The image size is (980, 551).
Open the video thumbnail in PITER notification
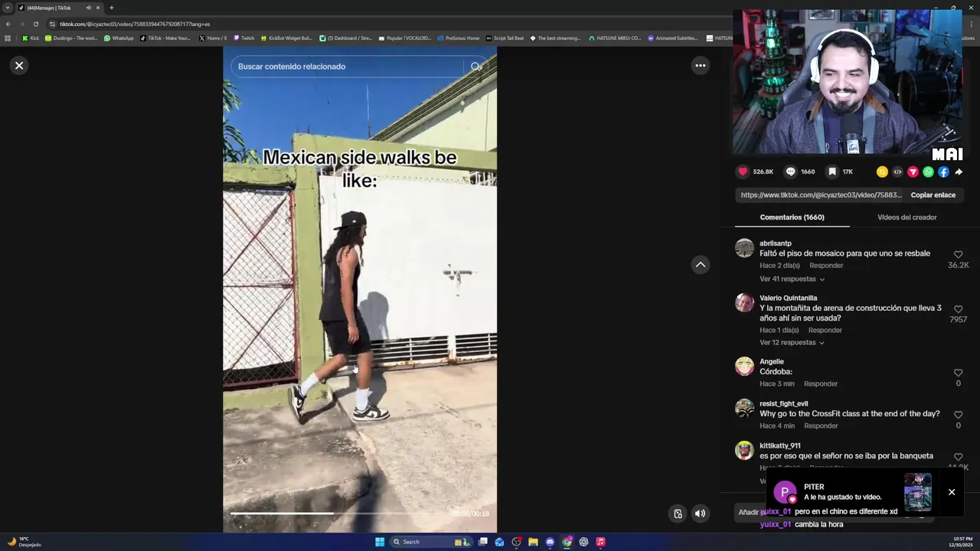[917, 492]
